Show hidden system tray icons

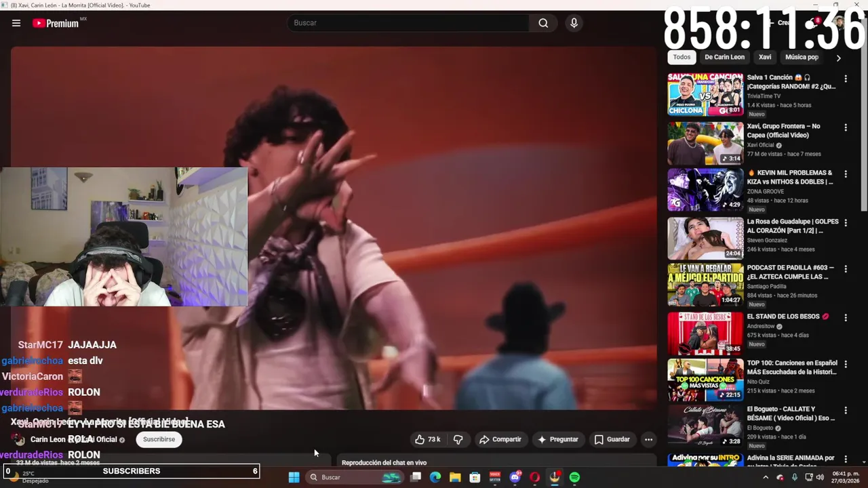click(766, 477)
